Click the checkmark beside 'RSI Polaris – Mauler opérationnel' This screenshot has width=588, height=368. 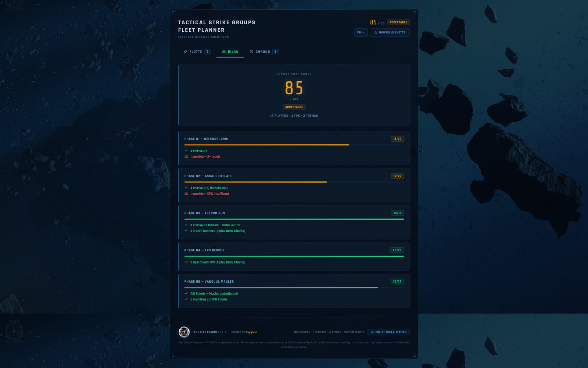[x=186, y=294]
